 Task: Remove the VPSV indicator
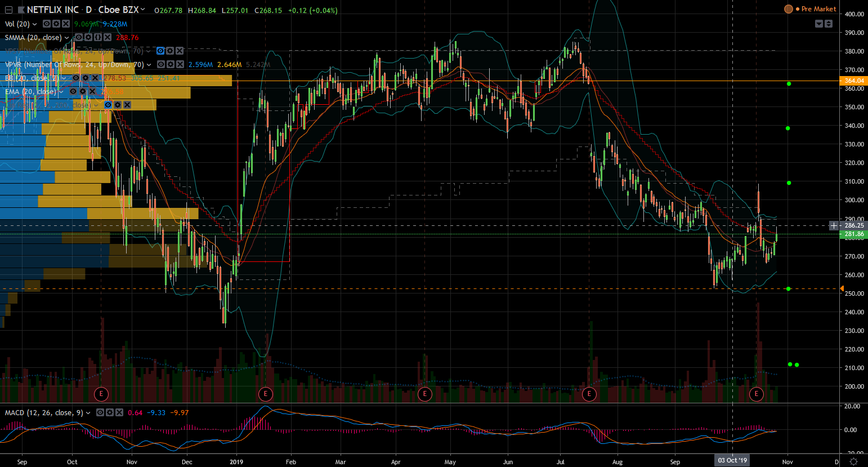click(180, 51)
